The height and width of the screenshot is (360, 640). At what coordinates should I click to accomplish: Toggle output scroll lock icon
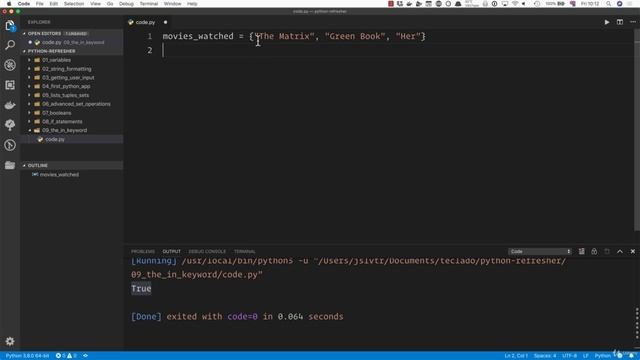[594, 251]
